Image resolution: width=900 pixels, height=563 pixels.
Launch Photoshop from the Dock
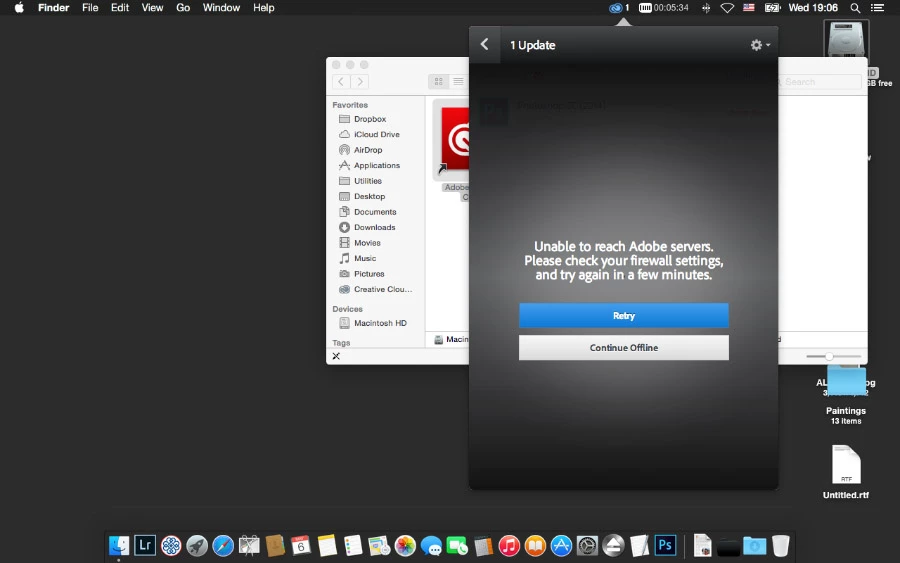(x=665, y=545)
